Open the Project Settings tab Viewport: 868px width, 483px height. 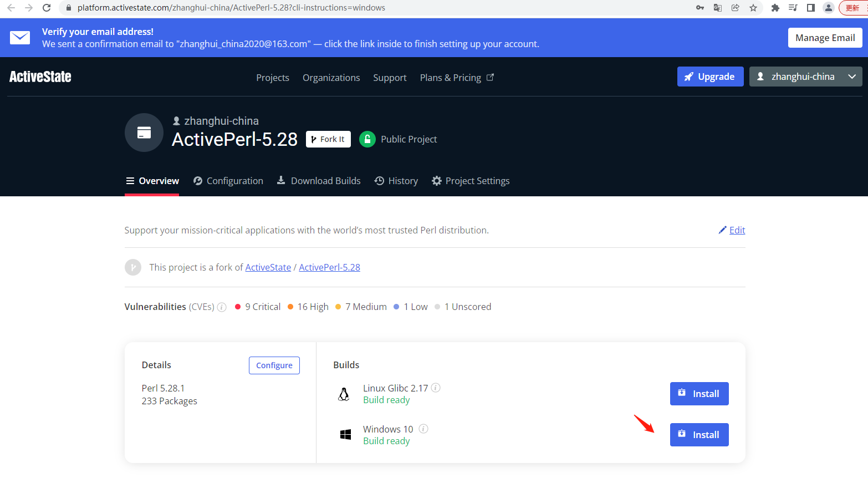tap(471, 181)
